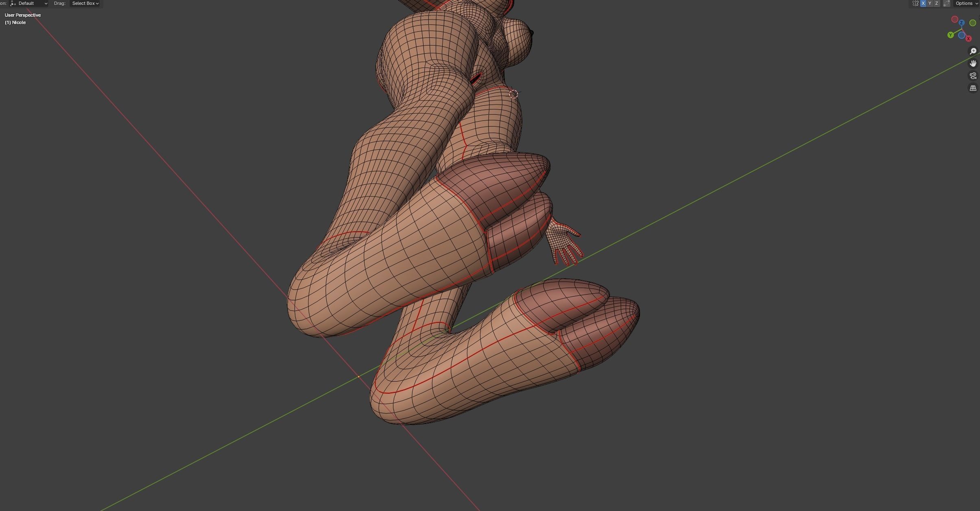Switch perspective/orthographic grid icon
The image size is (980, 511).
click(x=973, y=88)
